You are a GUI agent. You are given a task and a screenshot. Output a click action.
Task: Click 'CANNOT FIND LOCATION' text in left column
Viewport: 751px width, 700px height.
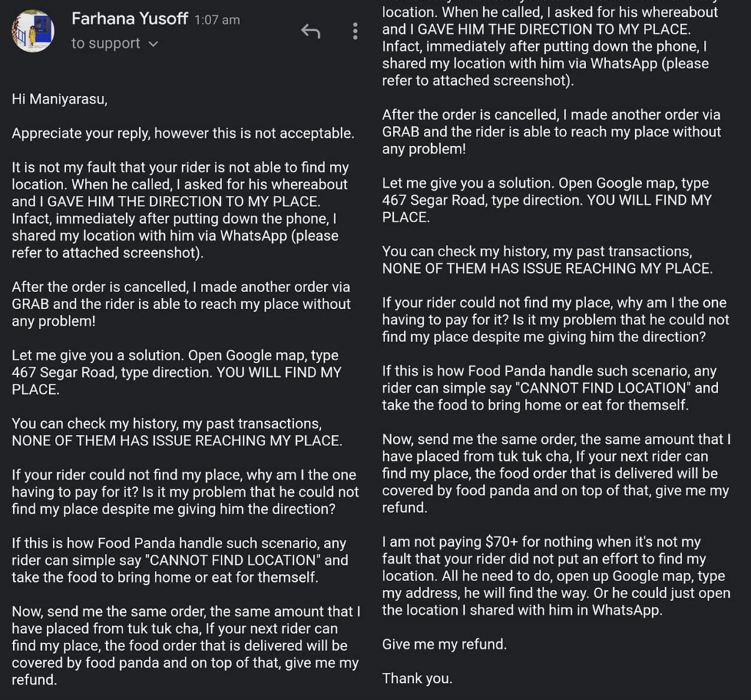tap(232, 560)
